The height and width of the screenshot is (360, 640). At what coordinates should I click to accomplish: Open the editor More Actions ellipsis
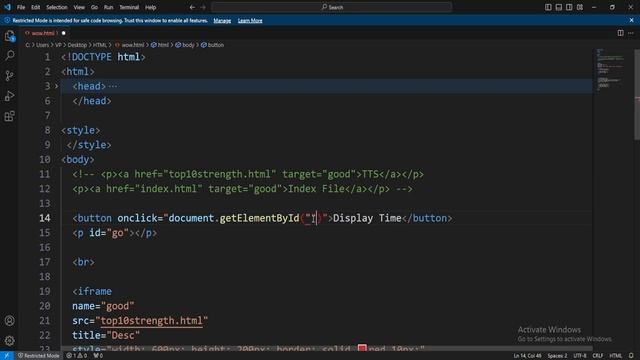(631, 33)
